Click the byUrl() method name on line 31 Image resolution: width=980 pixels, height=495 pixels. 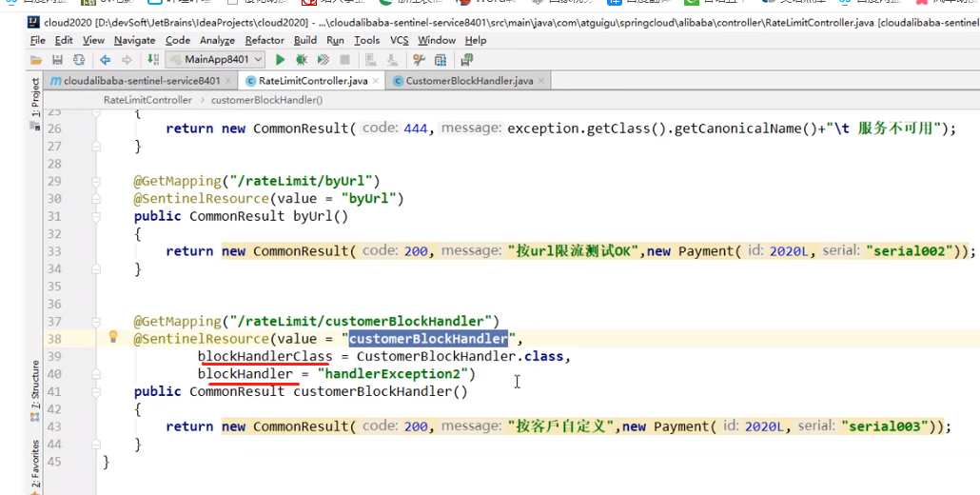[321, 216]
